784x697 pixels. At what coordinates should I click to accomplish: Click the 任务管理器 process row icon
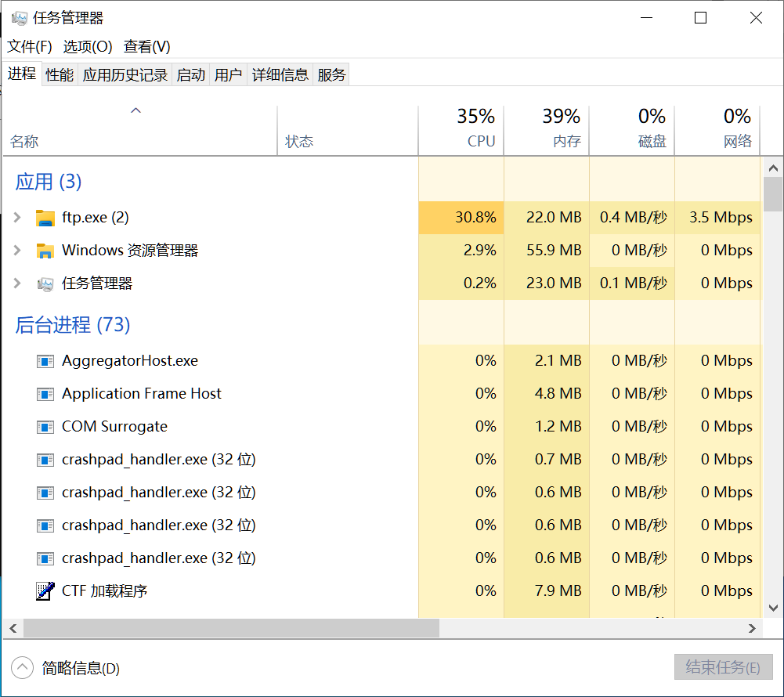(x=45, y=283)
